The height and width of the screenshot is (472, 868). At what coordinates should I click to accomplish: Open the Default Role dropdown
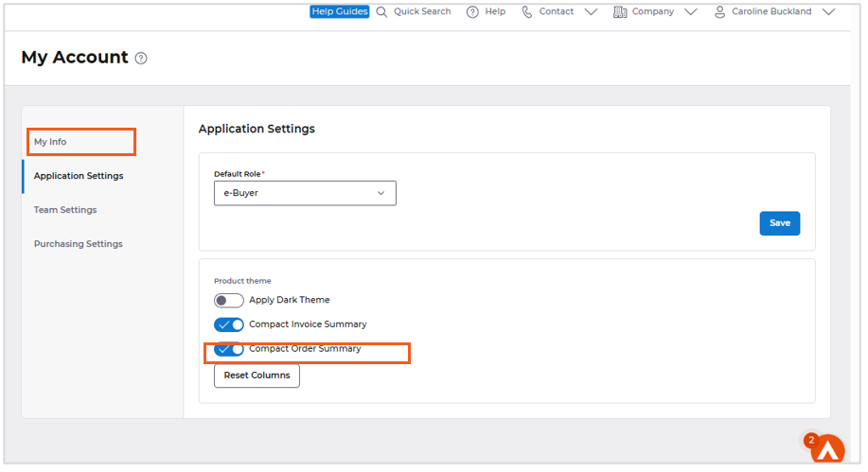[x=305, y=193]
